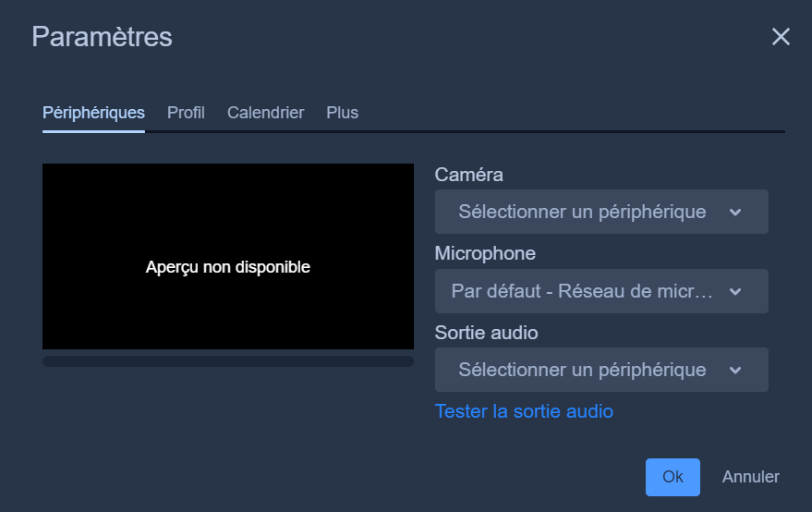This screenshot has width=812, height=512.
Task: Click the 'Aperçu non disponible' text
Action: [x=228, y=267]
